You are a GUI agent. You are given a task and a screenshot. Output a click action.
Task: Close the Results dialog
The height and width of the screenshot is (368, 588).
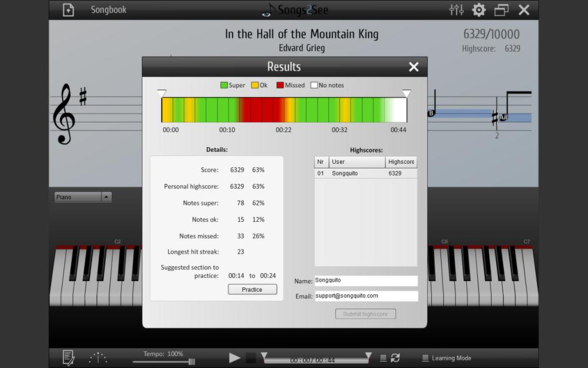point(413,67)
